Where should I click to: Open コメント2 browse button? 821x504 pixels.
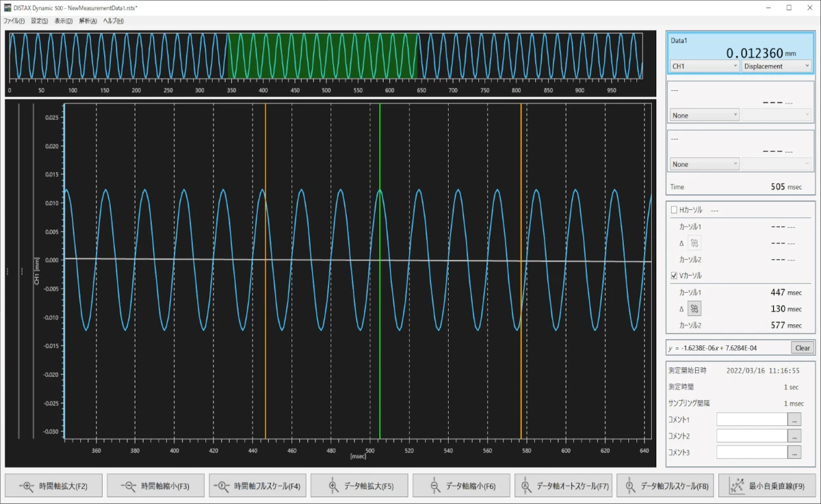point(794,436)
